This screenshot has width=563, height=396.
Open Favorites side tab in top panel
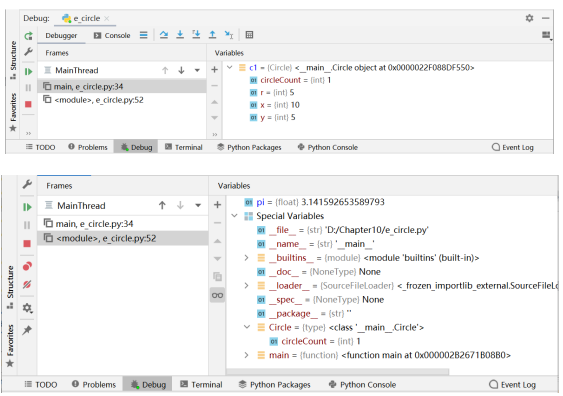point(13,112)
